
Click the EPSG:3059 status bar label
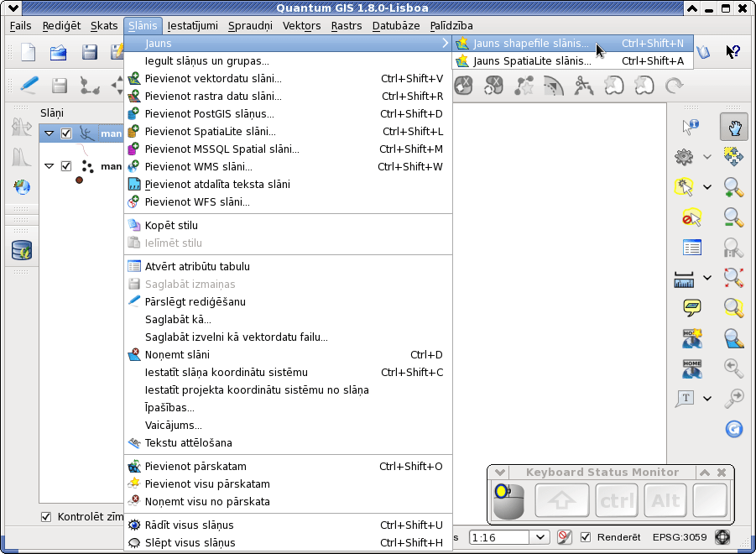(680, 537)
